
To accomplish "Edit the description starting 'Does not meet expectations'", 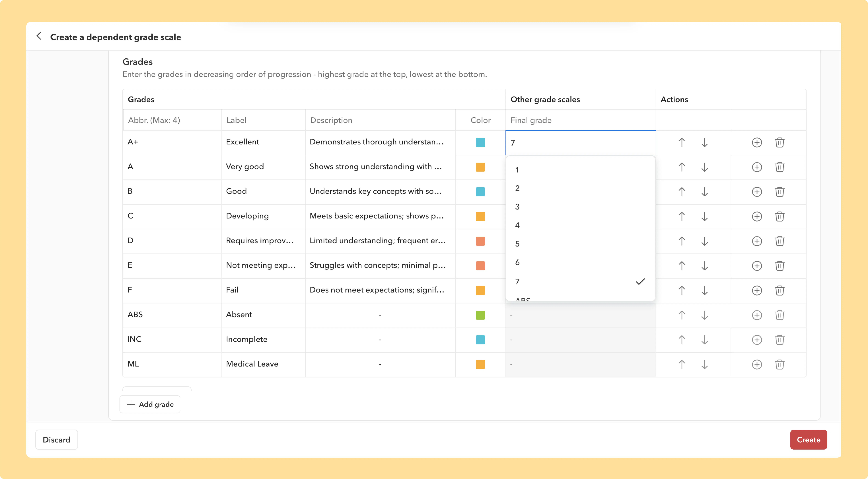I will tap(380, 291).
